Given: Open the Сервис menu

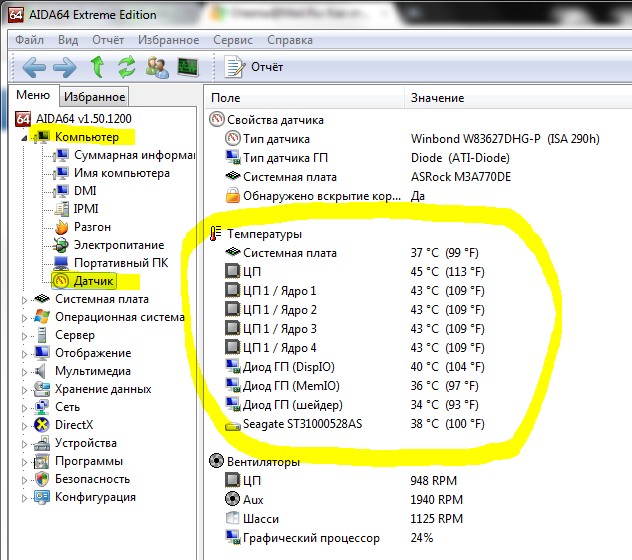Looking at the screenshot, I should 233,40.
